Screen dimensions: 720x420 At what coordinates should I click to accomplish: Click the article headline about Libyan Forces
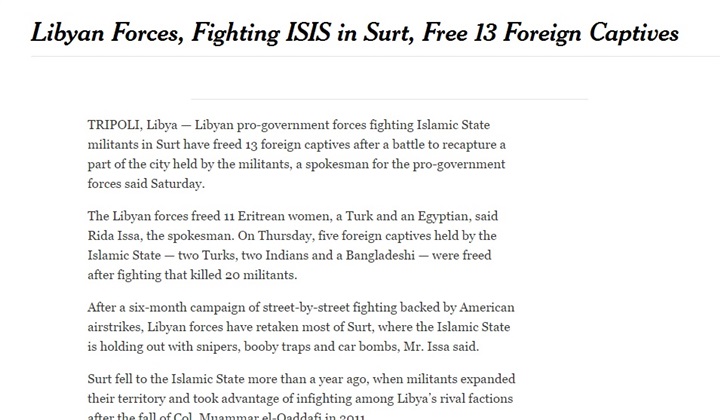coord(354,33)
